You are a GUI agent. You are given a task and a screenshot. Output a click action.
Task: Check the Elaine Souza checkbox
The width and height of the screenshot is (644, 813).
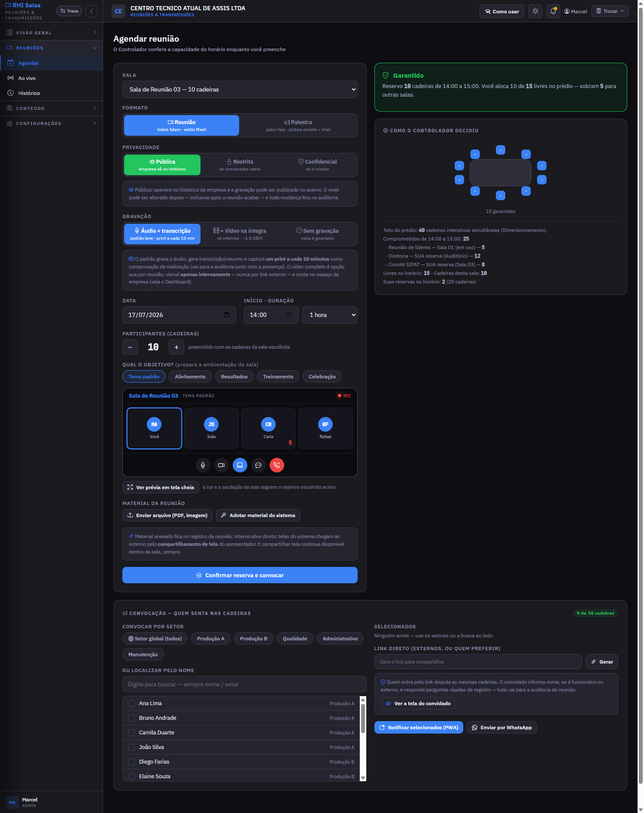click(x=131, y=776)
